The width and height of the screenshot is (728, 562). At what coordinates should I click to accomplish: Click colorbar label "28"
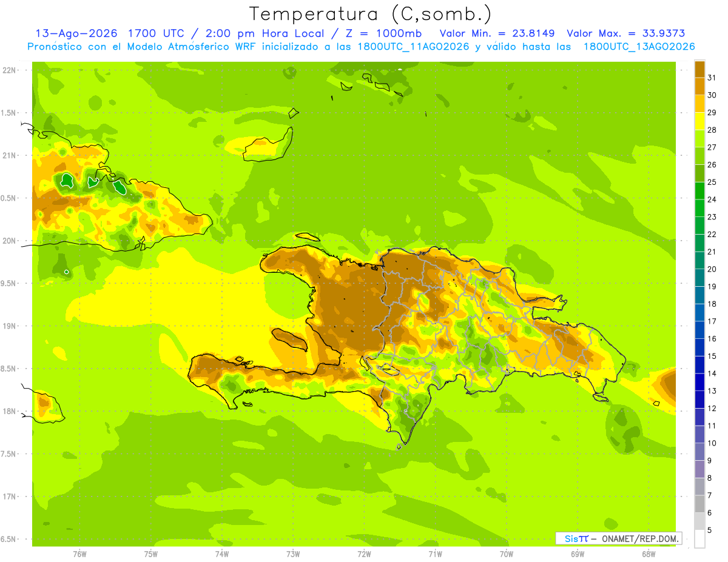click(712, 129)
